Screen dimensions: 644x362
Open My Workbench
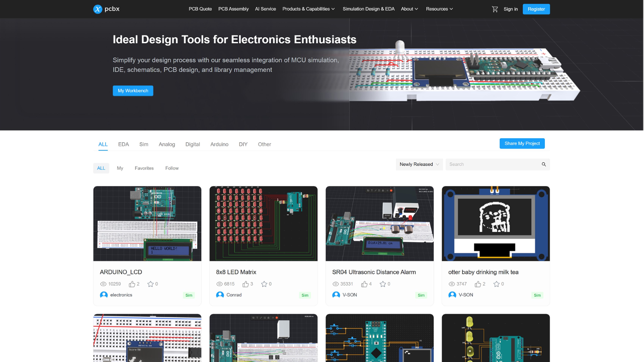click(133, 91)
